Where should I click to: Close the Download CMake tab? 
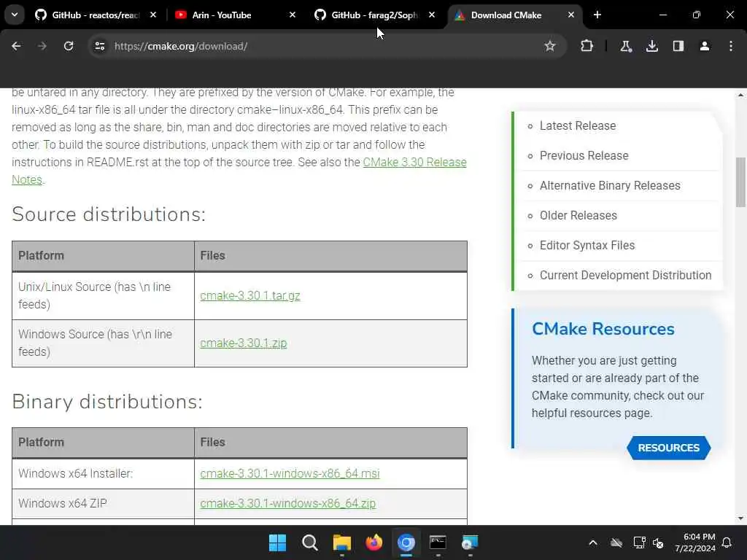[x=571, y=15]
